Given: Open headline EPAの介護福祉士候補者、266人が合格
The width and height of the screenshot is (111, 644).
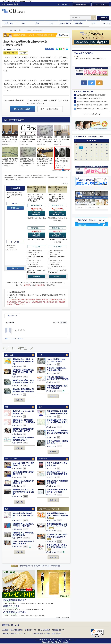Looking at the screenshot, I should pos(56,360).
